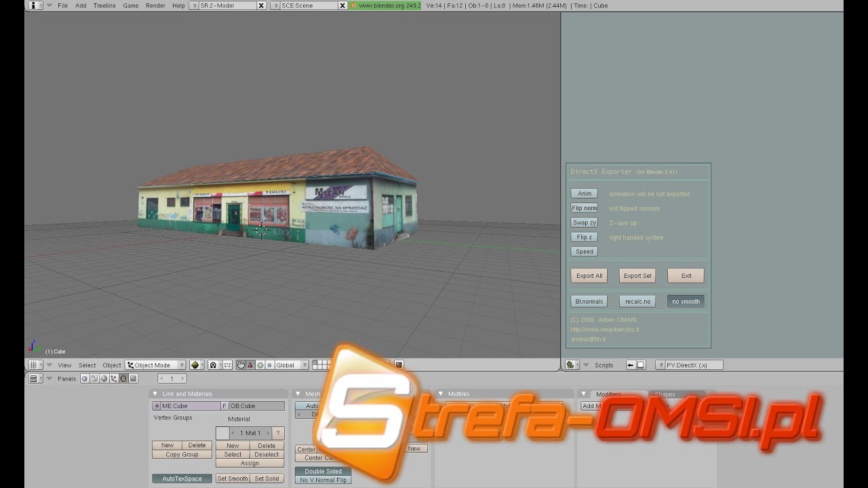Screen dimensions: 868x488
Task: Open the viewport draw type selector
Action: (195, 365)
